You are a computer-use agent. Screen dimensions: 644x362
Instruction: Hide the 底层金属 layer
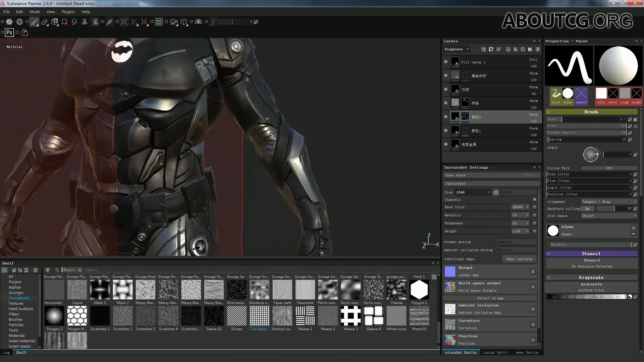point(446,144)
